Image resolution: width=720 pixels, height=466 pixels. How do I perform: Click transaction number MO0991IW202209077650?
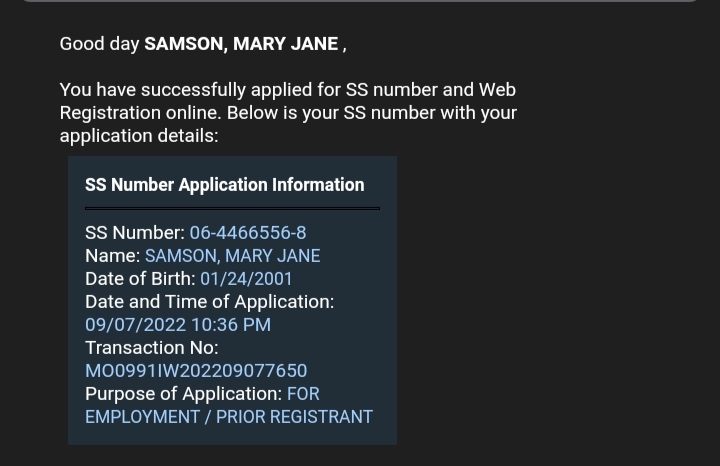click(x=196, y=371)
